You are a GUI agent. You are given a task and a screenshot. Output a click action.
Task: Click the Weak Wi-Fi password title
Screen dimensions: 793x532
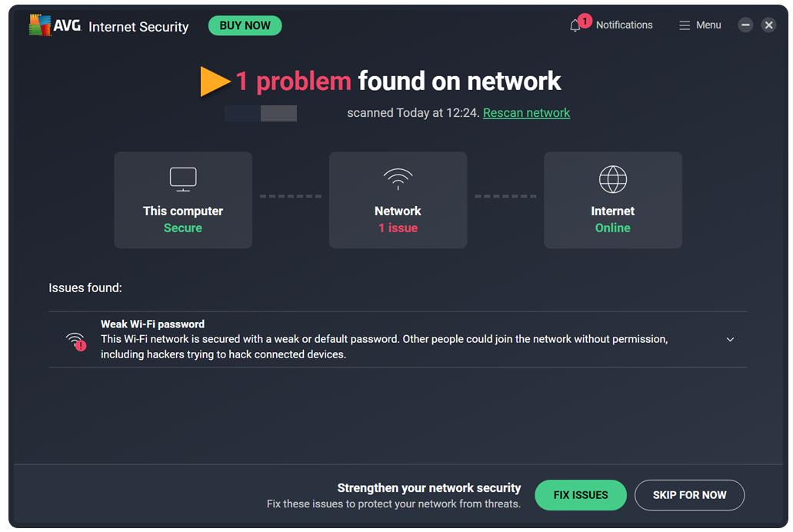pyautogui.click(x=152, y=324)
